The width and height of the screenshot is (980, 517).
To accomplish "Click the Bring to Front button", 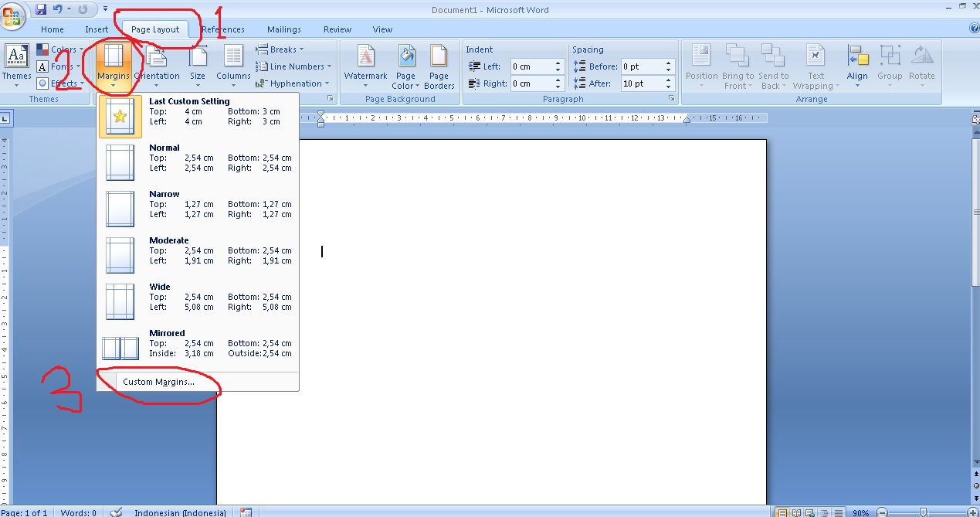I will [x=738, y=67].
